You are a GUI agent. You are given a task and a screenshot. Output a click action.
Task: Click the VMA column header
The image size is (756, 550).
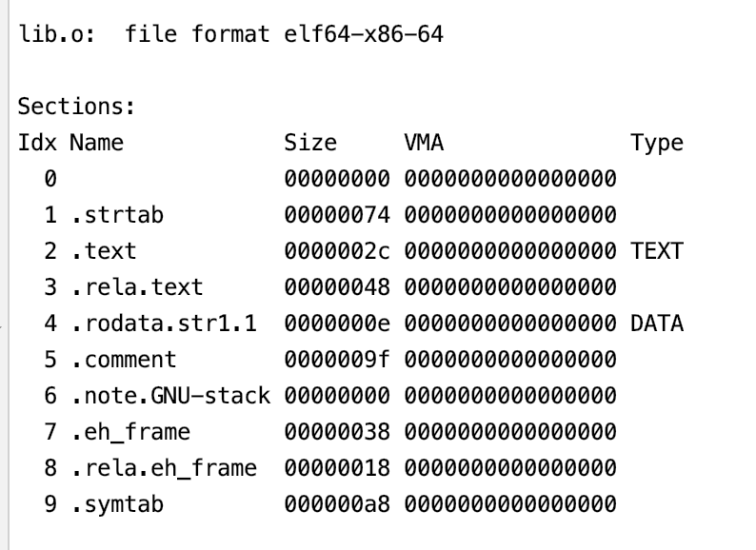pos(423,144)
